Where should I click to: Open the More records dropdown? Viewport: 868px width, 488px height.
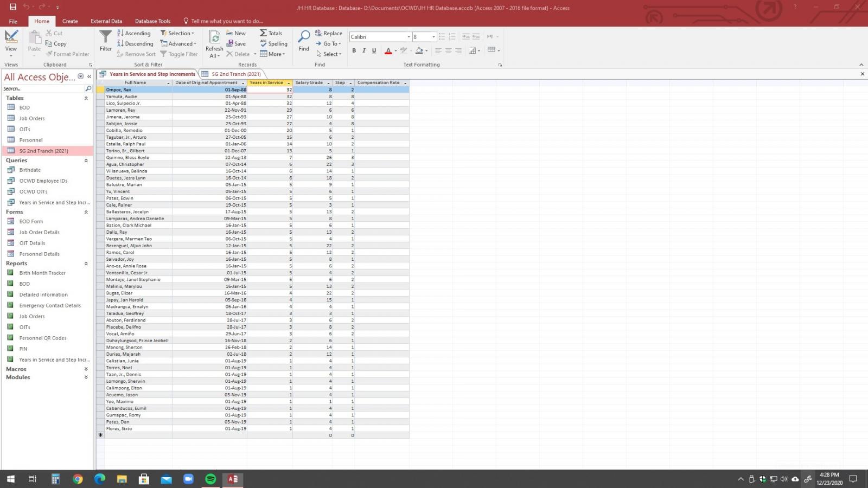272,54
